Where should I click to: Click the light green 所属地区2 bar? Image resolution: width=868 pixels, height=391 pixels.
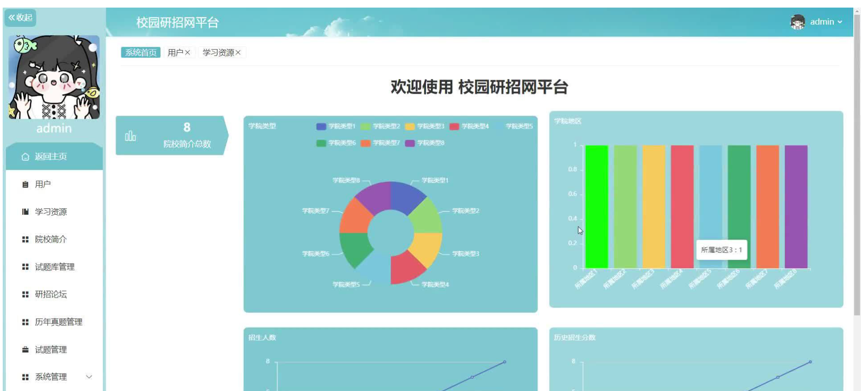(x=625, y=207)
